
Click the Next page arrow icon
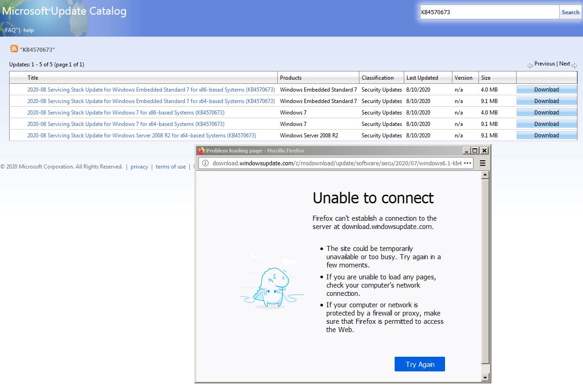574,65
